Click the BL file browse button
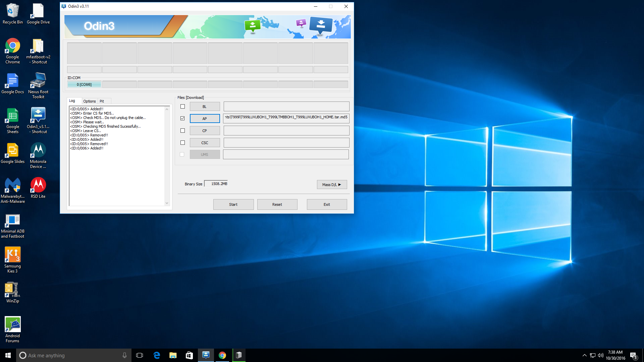644x362 pixels. click(x=205, y=107)
